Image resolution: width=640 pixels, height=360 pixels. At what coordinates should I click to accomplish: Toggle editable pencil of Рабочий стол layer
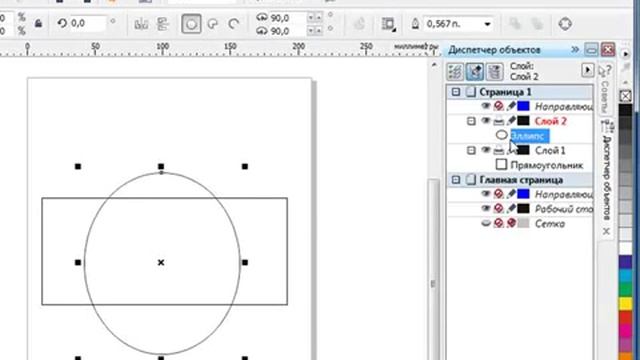[x=511, y=209]
